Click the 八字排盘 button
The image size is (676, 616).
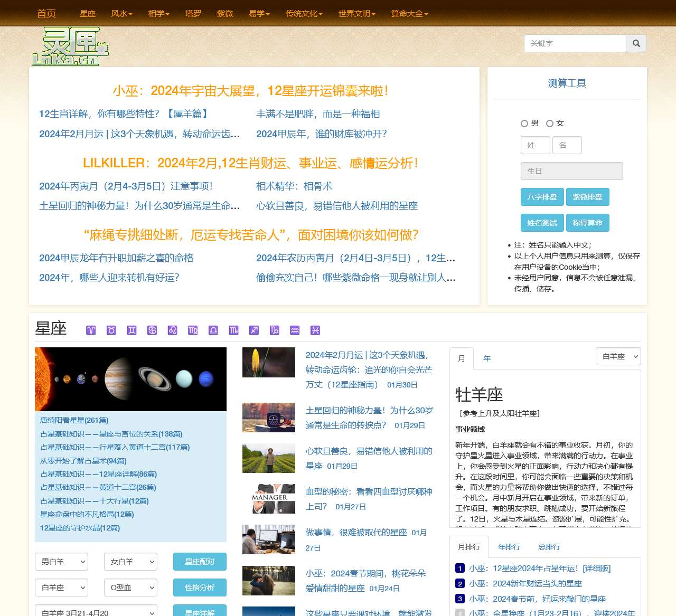coord(542,197)
